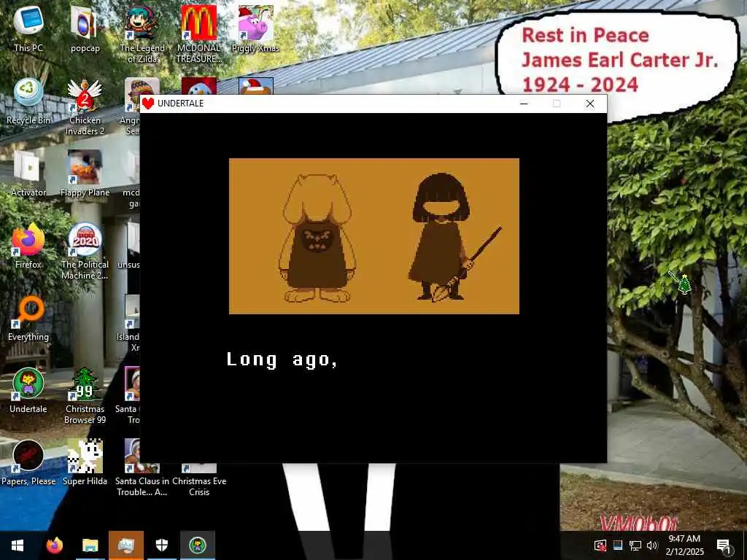Viewport: 747px width, 560px height.
Task: Launch The Political Machine 2020 shortcut
Action: [x=85, y=251]
